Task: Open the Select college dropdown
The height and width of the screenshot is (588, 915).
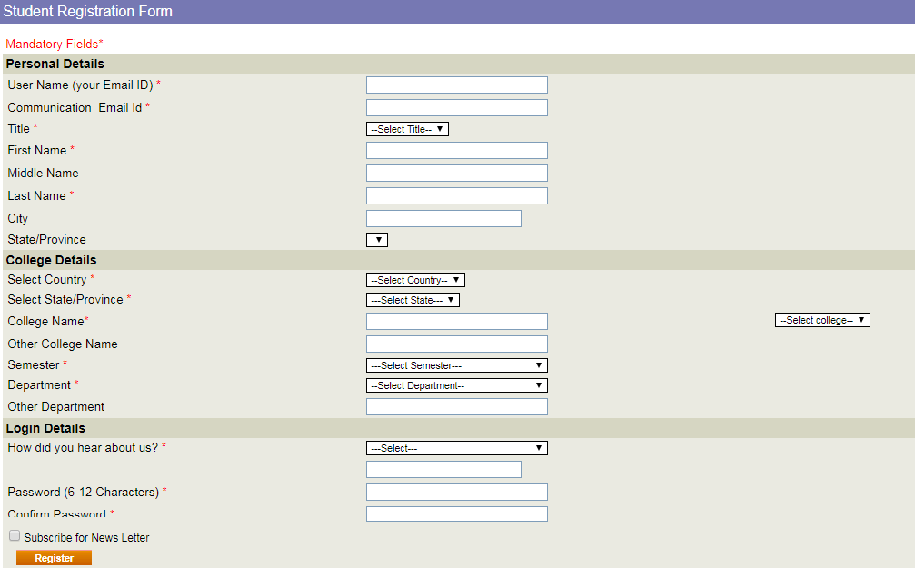Action: [x=822, y=320]
